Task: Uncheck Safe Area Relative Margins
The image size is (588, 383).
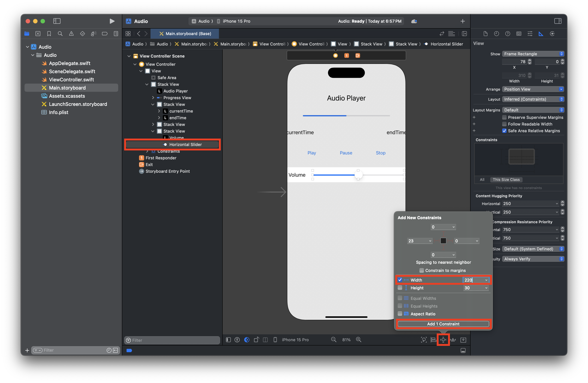Action: tap(504, 131)
